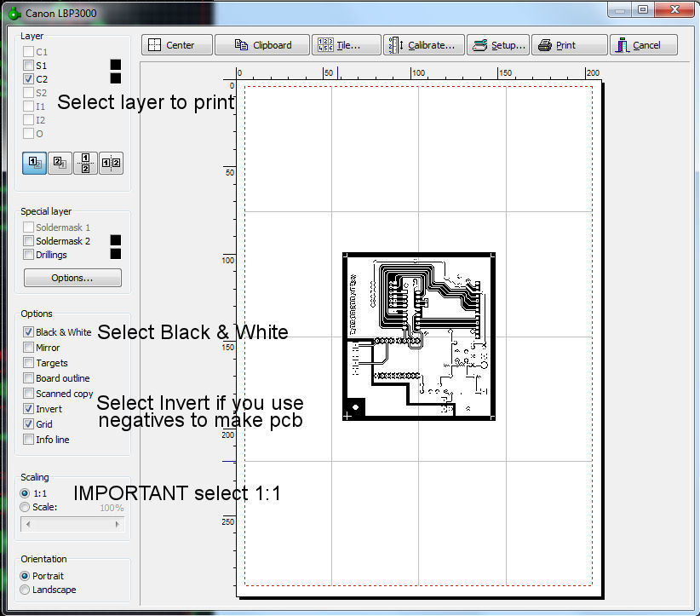Open the Calibrate dialog

point(423,45)
